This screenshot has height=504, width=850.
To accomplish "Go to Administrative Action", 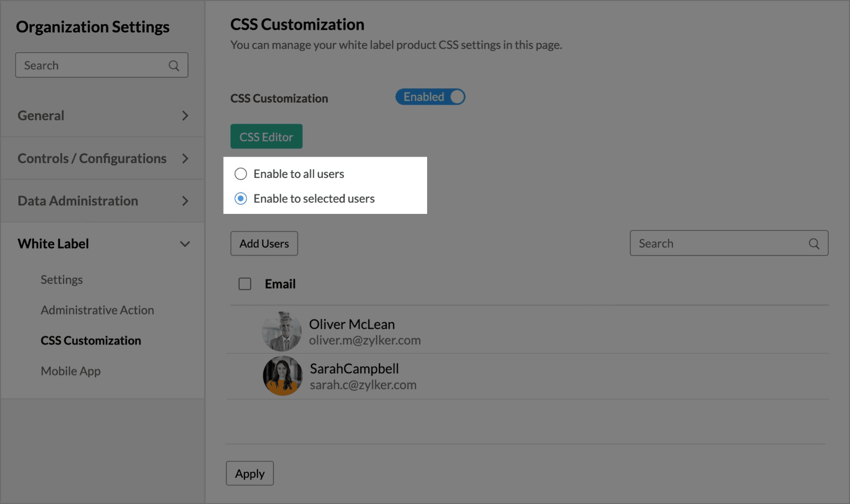I will point(98,310).
